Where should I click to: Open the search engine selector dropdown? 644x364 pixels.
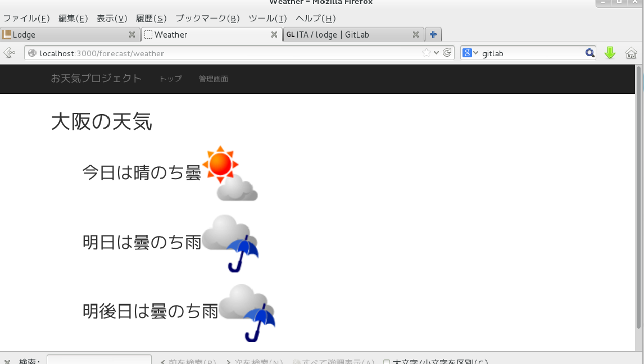click(470, 53)
